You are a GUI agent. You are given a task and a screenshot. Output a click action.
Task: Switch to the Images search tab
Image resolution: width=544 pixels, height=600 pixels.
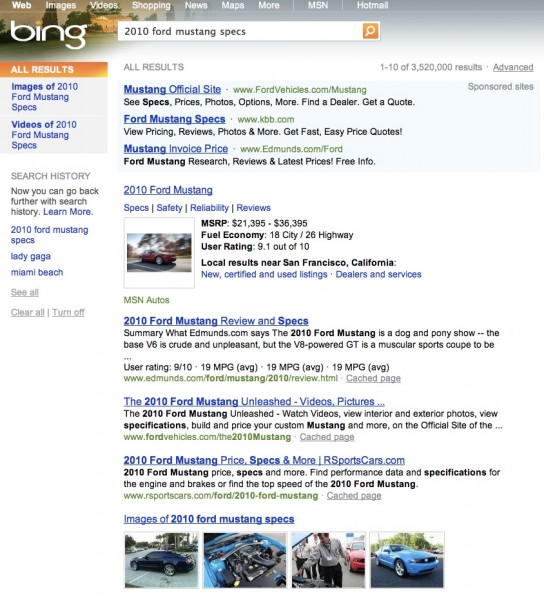tap(60, 5)
